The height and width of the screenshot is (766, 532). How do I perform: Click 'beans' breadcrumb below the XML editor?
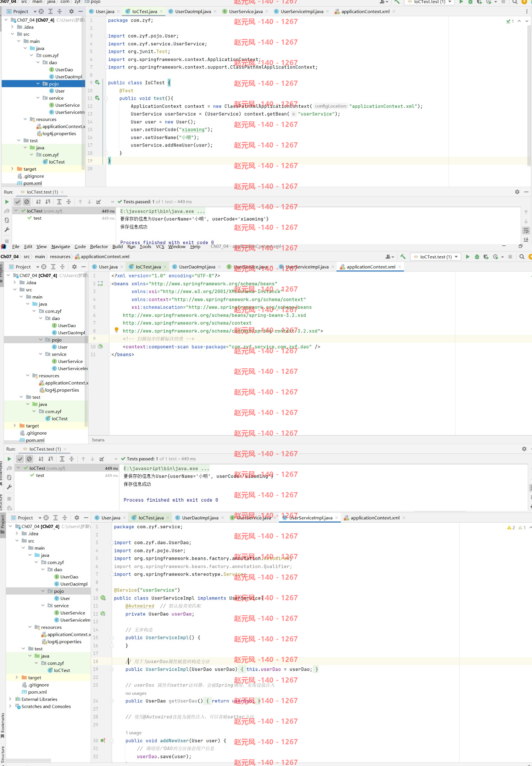98,440
